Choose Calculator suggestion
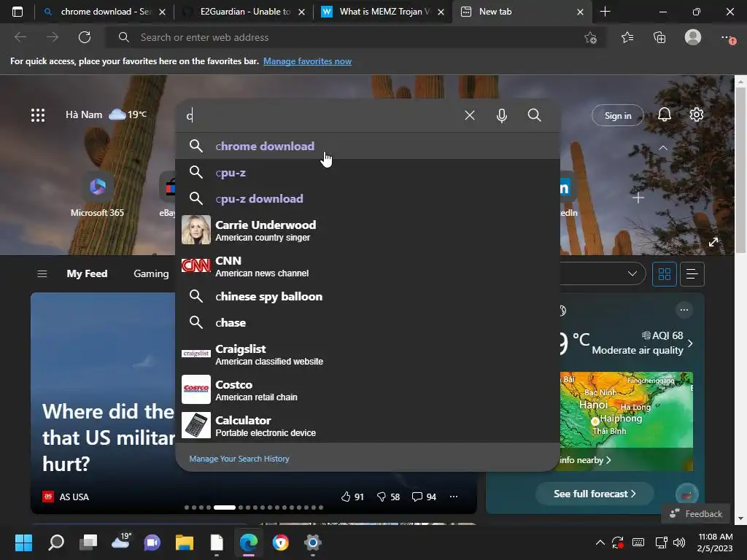The image size is (747, 560). (x=368, y=425)
